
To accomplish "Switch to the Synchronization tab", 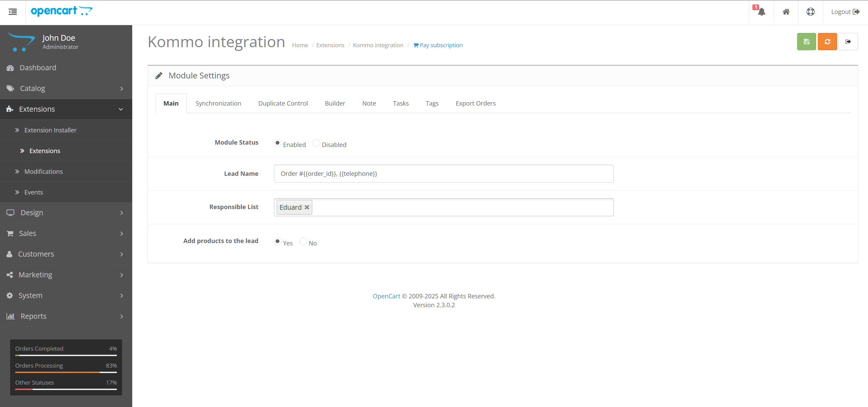I will [218, 103].
